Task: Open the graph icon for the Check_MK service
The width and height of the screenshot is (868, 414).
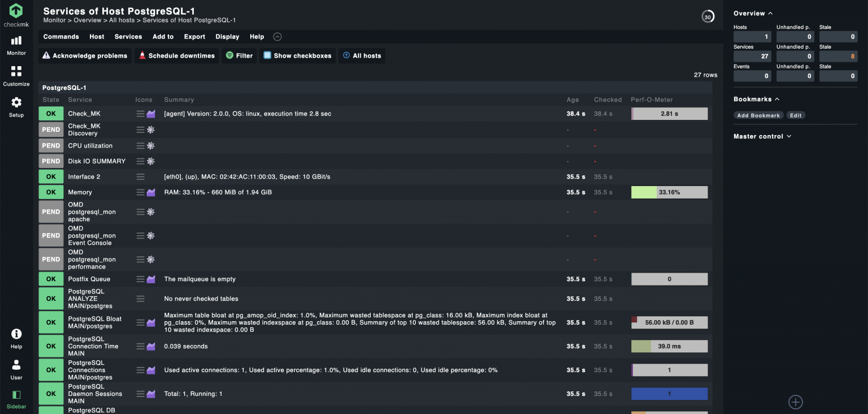Action: click(151, 114)
